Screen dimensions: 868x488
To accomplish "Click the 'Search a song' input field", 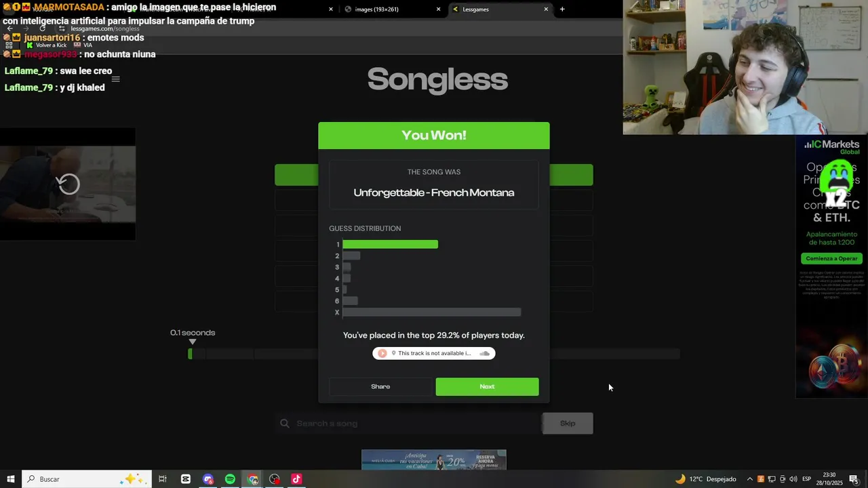I will (408, 424).
